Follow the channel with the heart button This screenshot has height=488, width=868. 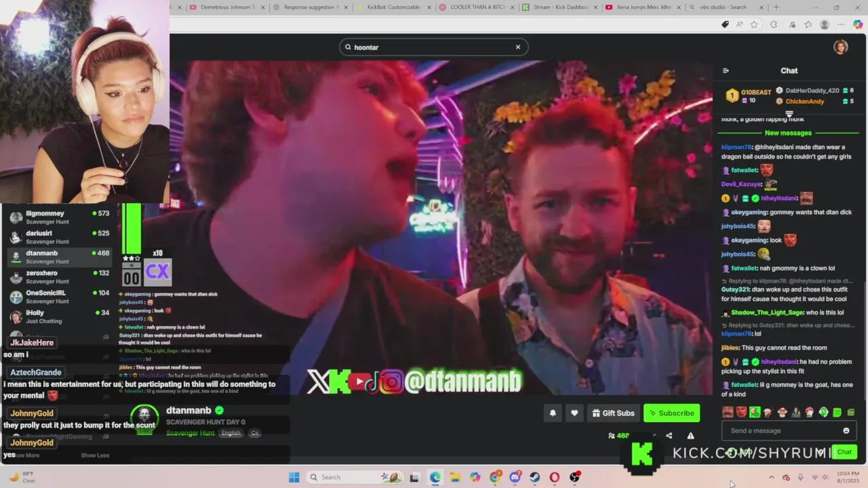tap(574, 413)
